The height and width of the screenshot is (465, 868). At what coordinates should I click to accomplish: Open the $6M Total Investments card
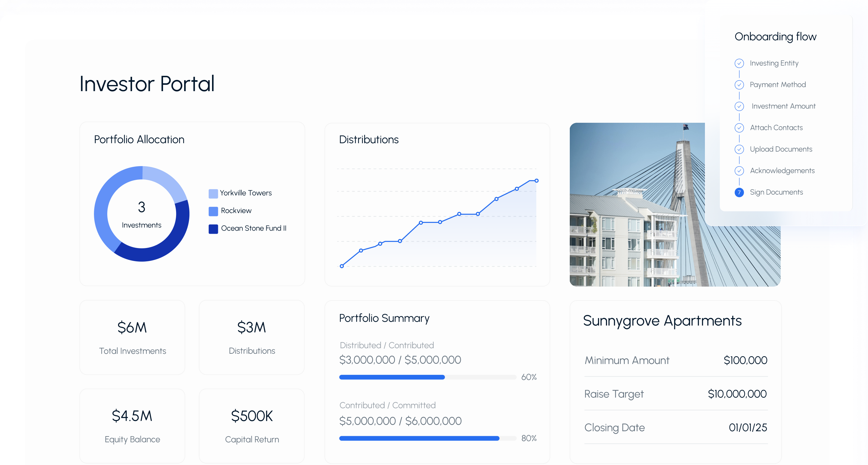132,337
